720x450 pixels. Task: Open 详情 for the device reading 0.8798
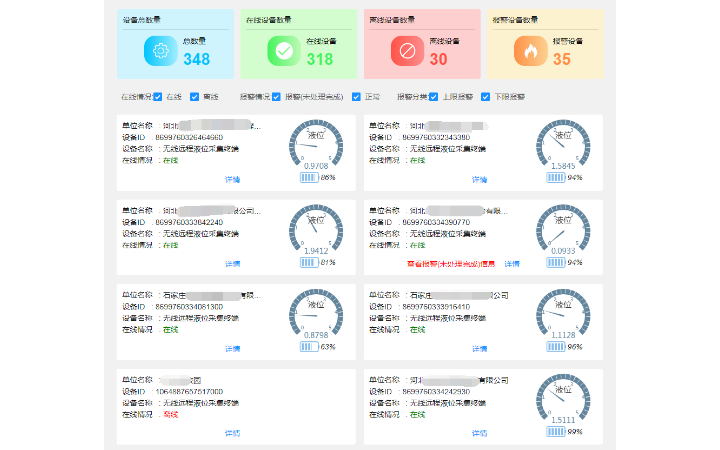pos(232,349)
